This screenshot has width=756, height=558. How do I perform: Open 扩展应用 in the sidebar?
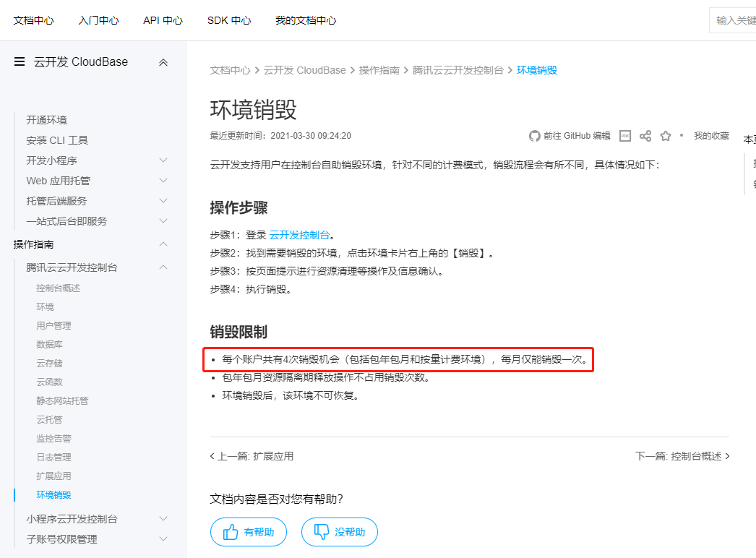(53, 476)
